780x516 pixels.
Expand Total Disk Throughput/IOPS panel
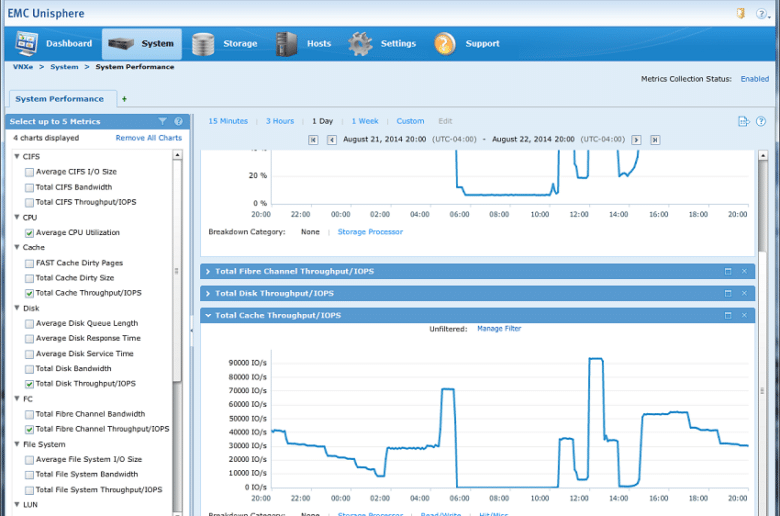(208, 294)
